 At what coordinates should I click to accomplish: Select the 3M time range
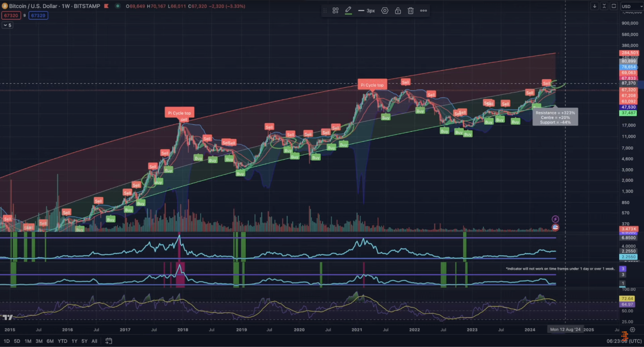click(39, 341)
